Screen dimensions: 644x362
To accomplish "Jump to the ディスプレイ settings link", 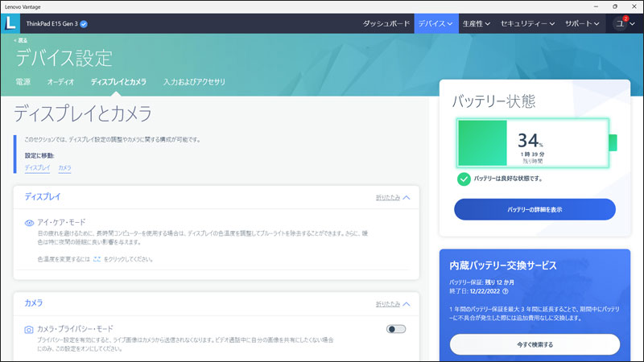I will coord(37,168).
